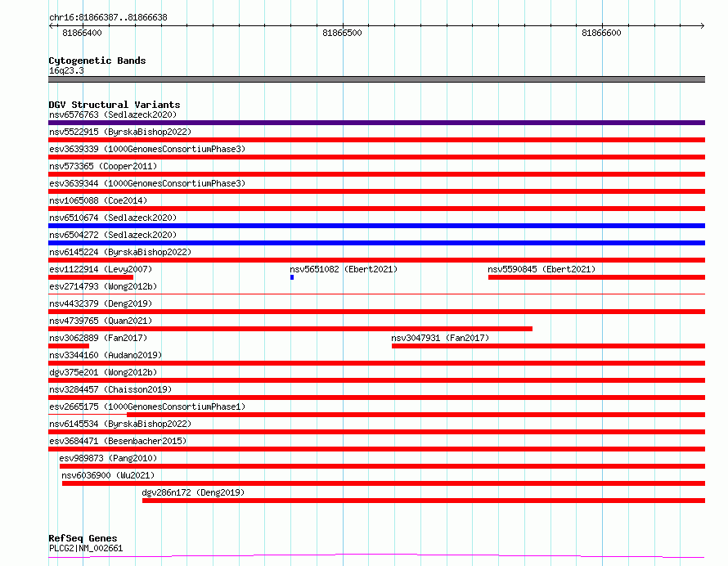Click the RefSeq Genes track title
This screenshot has width=728, height=566.
point(83,538)
